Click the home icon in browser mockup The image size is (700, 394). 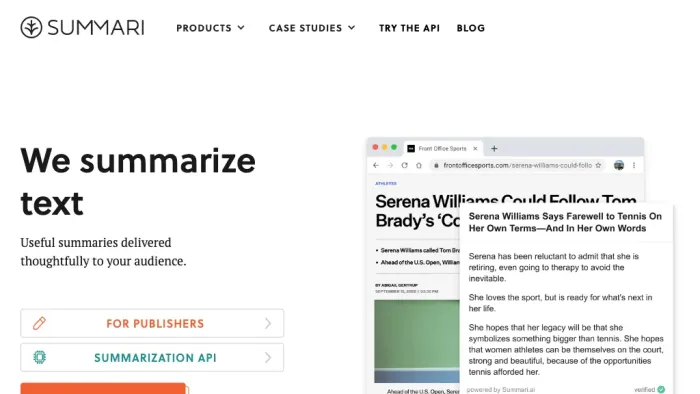pyautogui.click(x=419, y=165)
